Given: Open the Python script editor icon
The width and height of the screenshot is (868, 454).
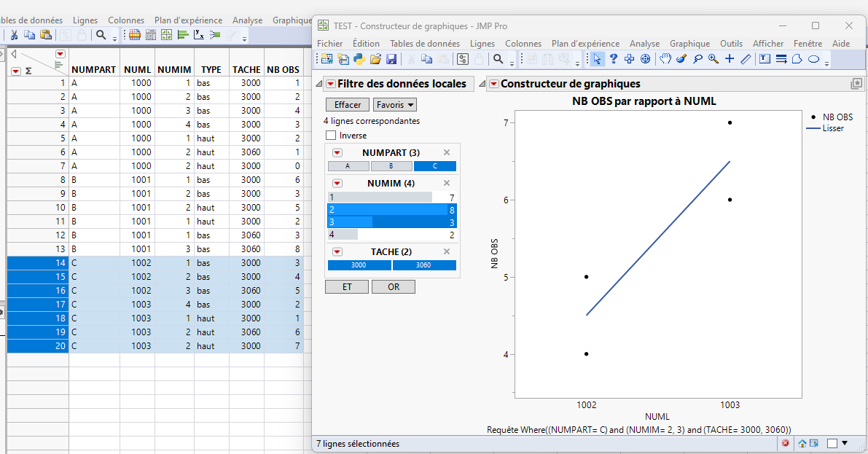Looking at the screenshot, I should 359,58.
